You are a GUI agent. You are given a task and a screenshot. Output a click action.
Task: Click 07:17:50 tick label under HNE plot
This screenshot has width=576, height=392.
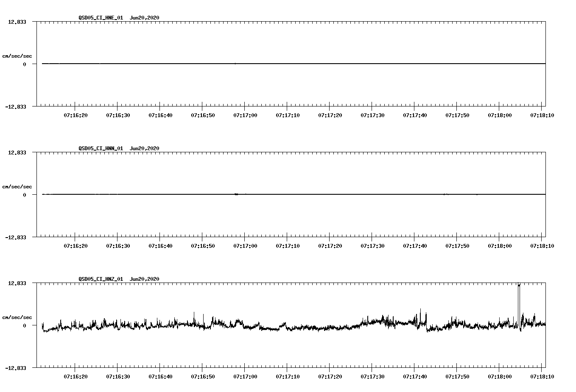click(x=458, y=115)
